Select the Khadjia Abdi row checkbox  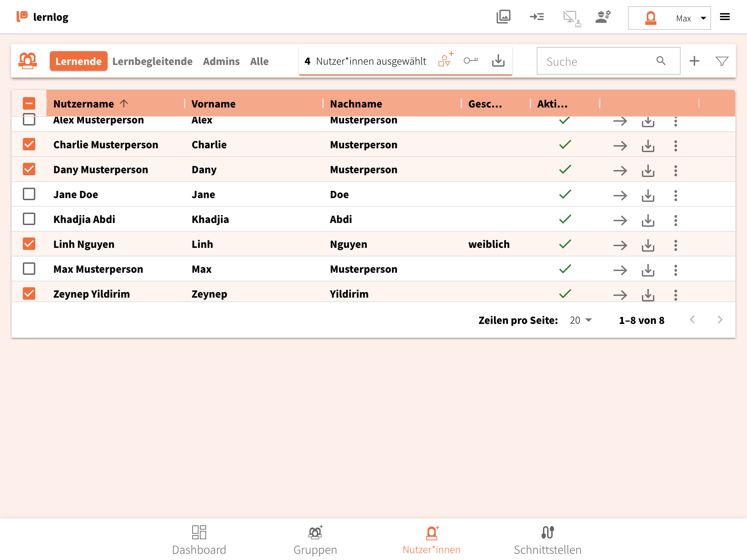pyautogui.click(x=29, y=219)
